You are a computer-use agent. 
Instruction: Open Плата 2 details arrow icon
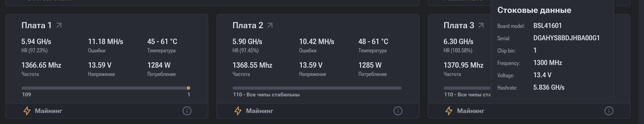point(270,25)
